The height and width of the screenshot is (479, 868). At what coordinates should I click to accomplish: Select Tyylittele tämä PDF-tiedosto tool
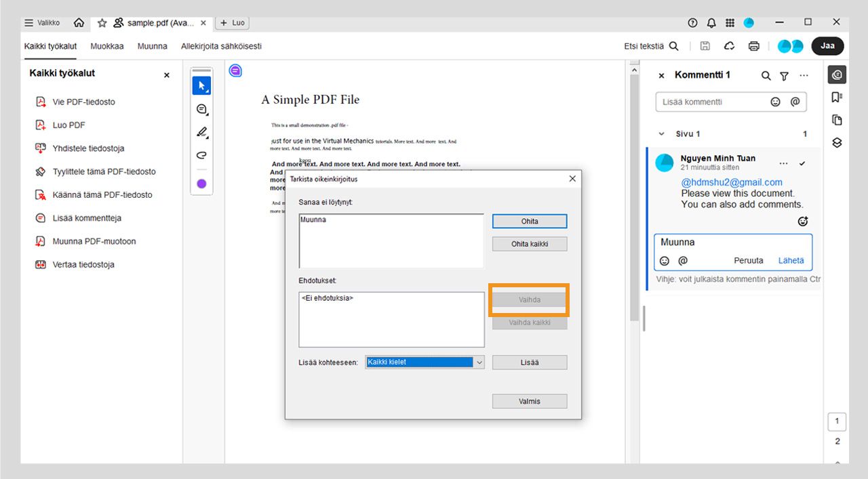pos(95,171)
